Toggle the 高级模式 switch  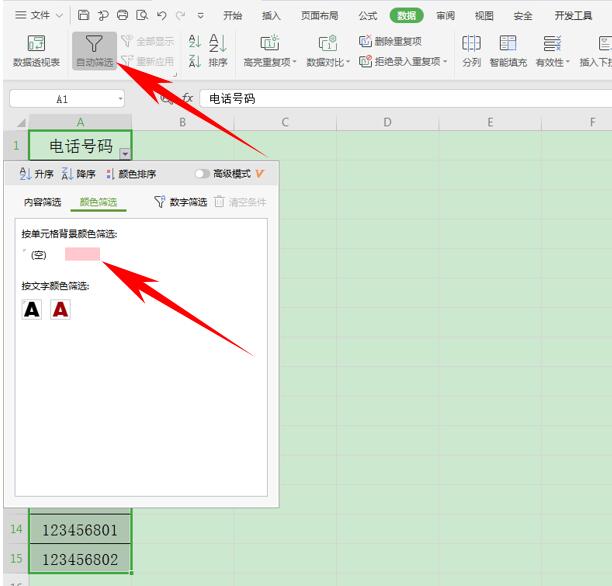pyautogui.click(x=202, y=173)
